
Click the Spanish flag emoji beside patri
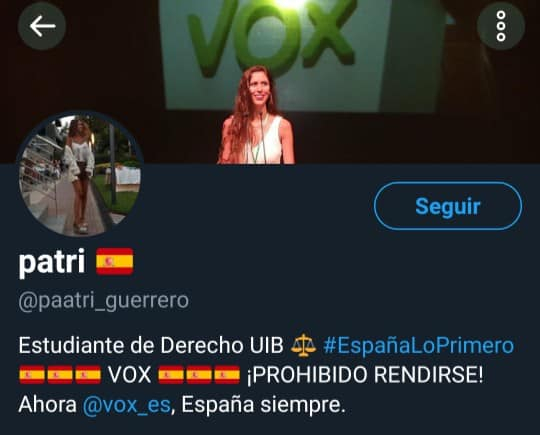point(115,261)
